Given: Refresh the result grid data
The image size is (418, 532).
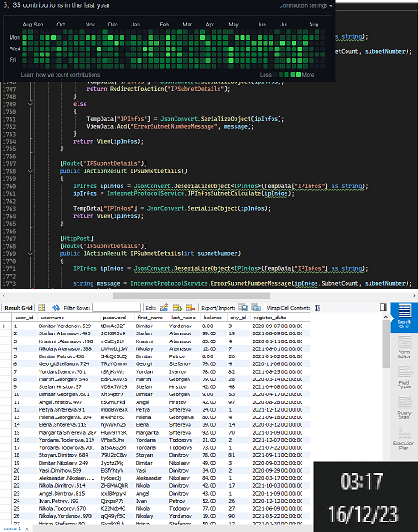Looking at the screenshot, I should pos(56,308).
